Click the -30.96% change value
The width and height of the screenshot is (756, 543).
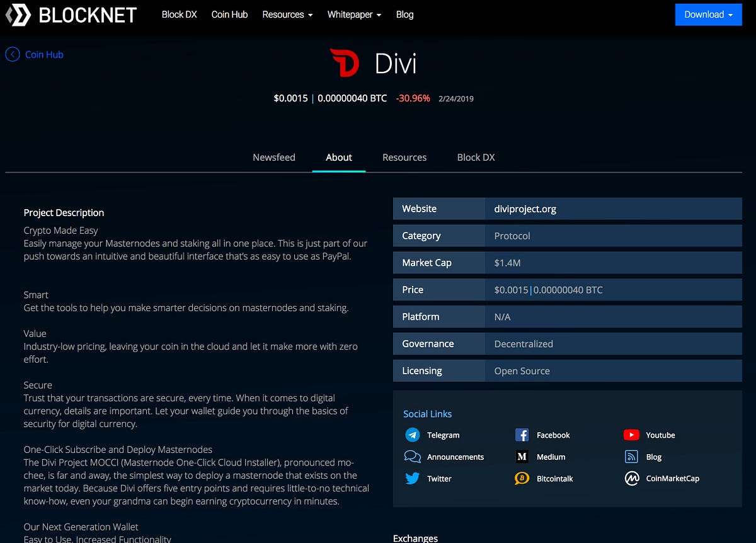(413, 98)
